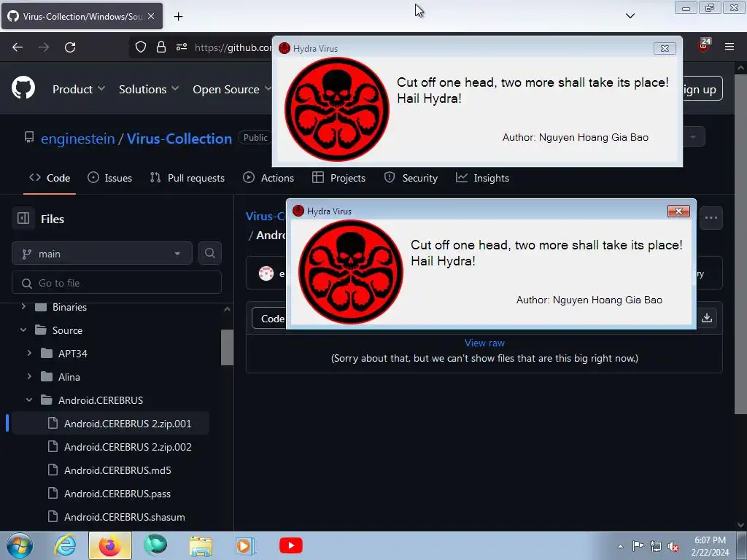Click the browser address bar URL
The image size is (747, 560).
pyautogui.click(x=233, y=47)
